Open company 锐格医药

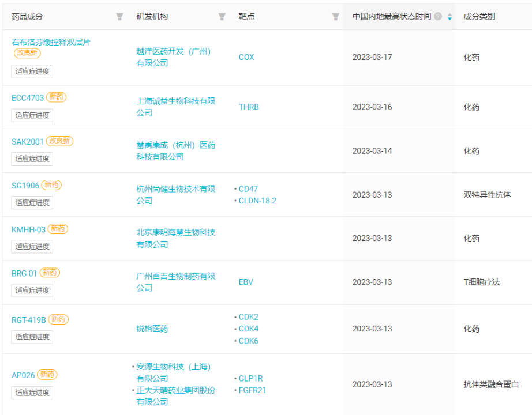152,329
